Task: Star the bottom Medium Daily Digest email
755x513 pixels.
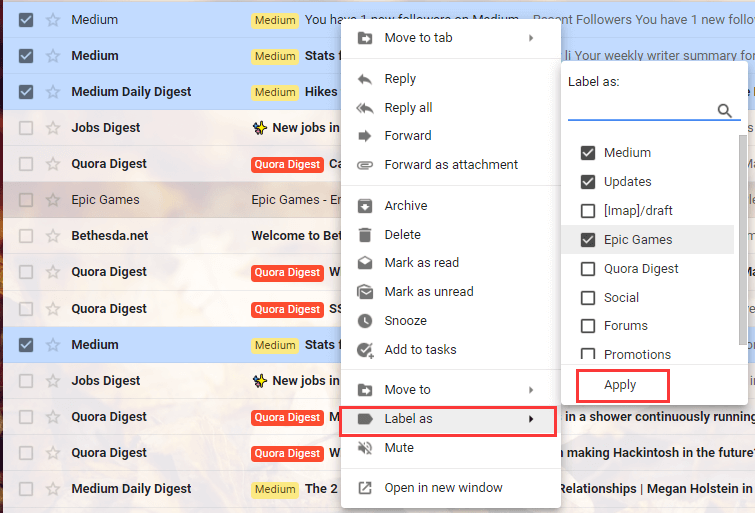Action: click(52, 488)
